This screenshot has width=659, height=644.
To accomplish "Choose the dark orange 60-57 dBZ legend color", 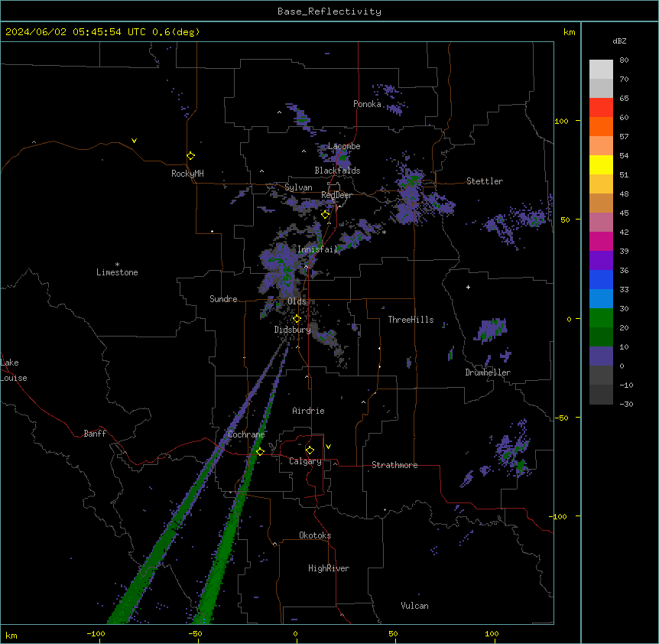I will pos(601,126).
